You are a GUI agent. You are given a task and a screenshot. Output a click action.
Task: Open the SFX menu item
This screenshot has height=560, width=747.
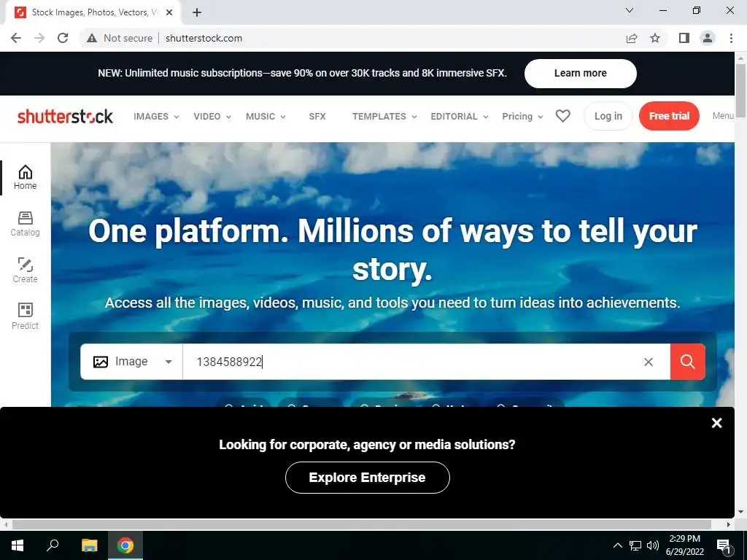317,116
